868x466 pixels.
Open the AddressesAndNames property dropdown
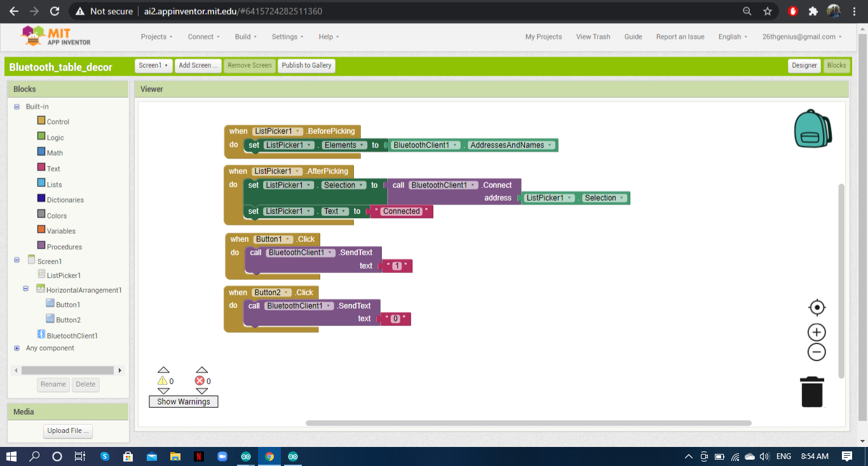[x=511, y=145]
